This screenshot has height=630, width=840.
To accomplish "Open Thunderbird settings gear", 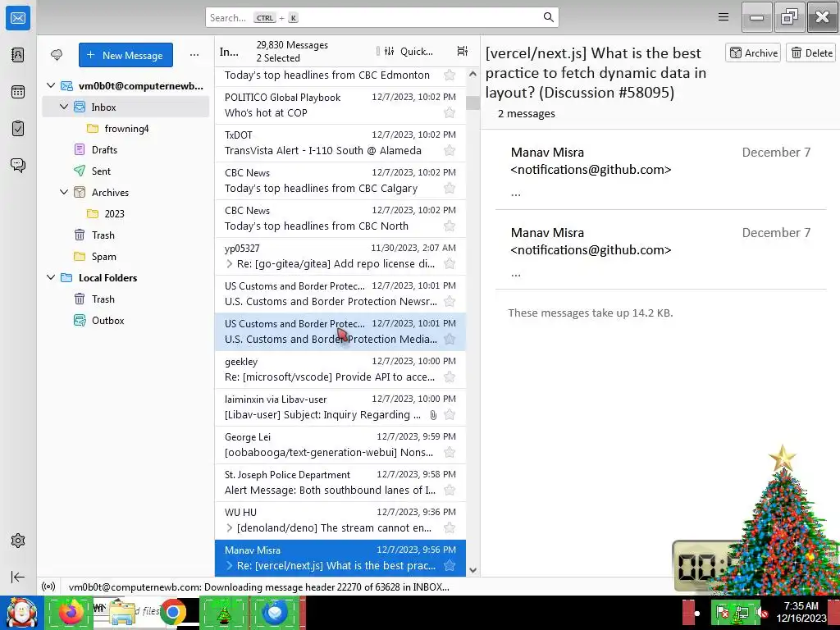I will point(18,541).
